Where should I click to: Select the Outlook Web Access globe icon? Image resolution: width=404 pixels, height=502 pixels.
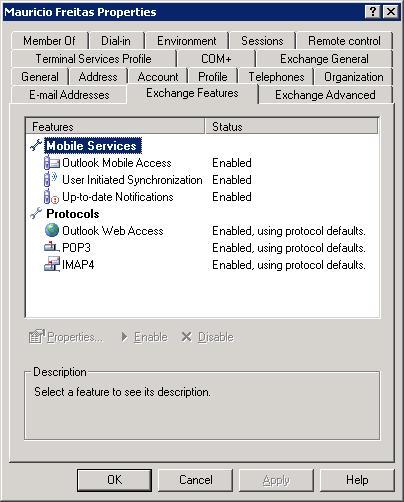[52, 230]
